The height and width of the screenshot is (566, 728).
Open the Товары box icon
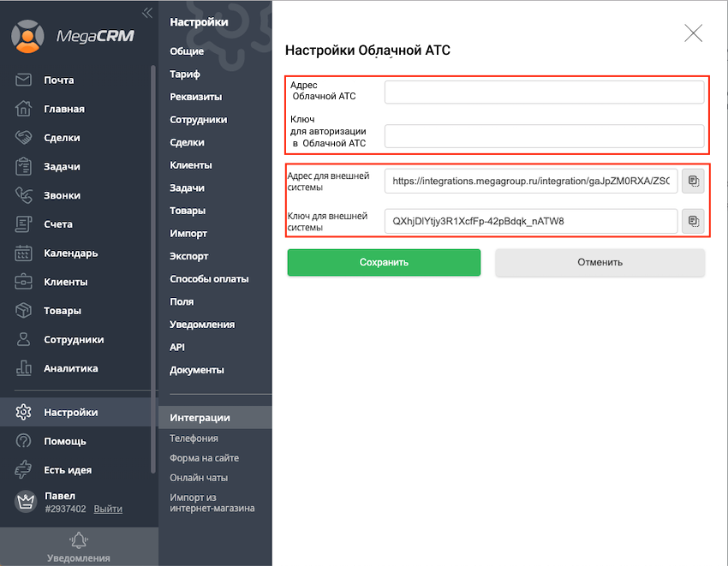(24, 310)
